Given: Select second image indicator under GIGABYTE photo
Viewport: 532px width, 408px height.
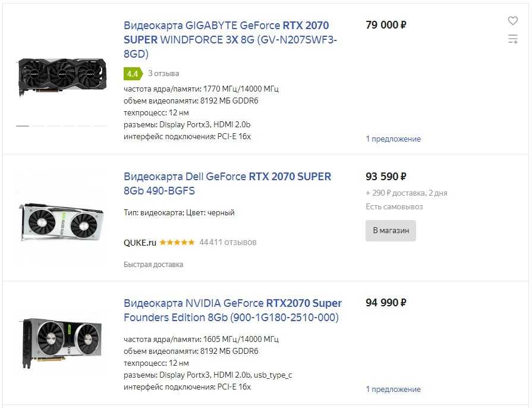Looking at the screenshot, I should pos(38,126).
